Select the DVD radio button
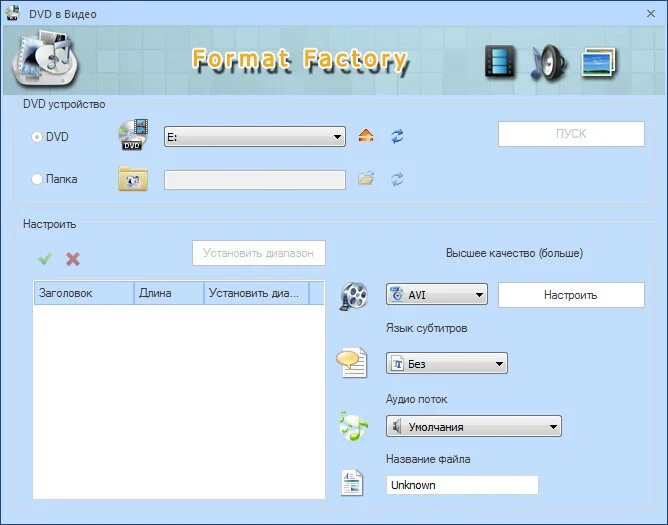 37,137
